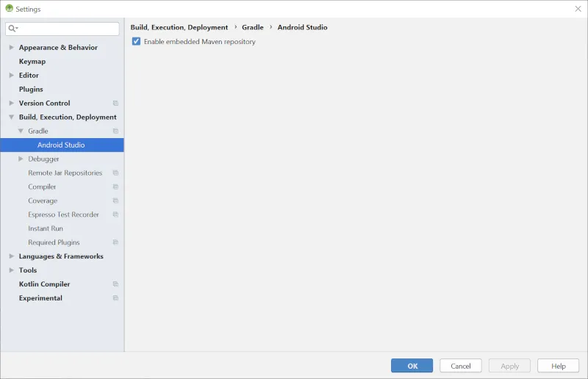
Task: Click the Help button
Action: [x=558, y=366]
